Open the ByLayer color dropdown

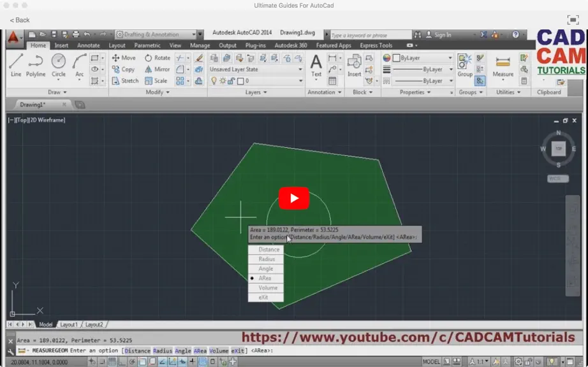click(450, 58)
